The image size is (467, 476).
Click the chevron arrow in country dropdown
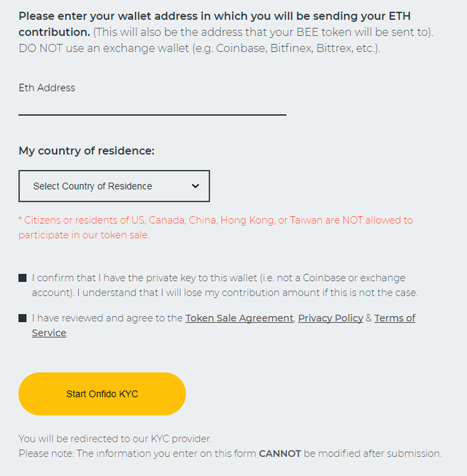pyautogui.click(x=196, y=185)
